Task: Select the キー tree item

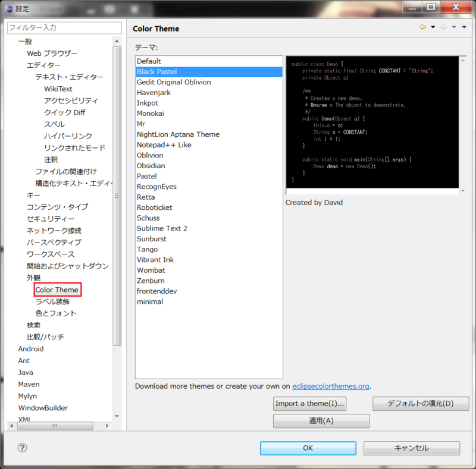Action: tap(33, 196)
